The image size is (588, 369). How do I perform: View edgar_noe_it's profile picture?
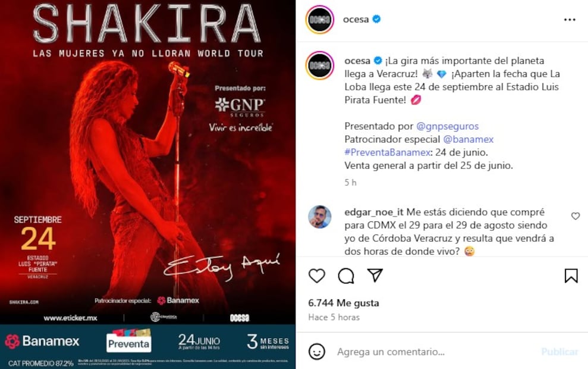click(x=319, y=217)
